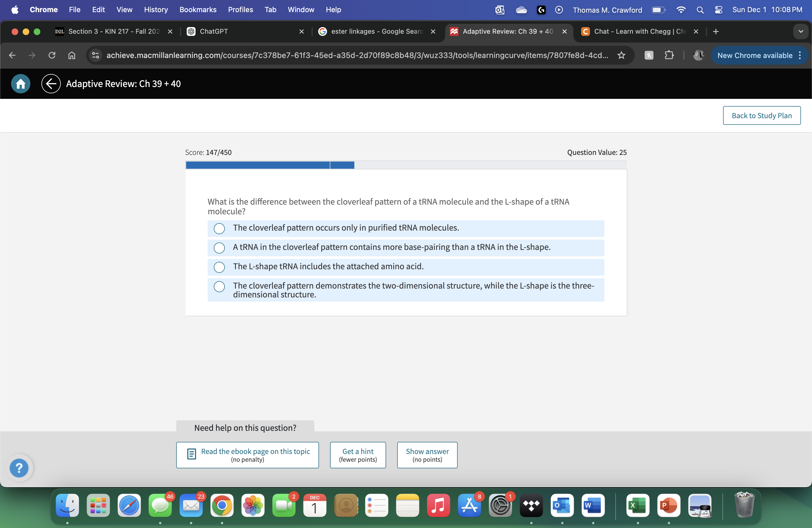
Task: Bookmark this page with the star icon
Action: coord(621,55)
